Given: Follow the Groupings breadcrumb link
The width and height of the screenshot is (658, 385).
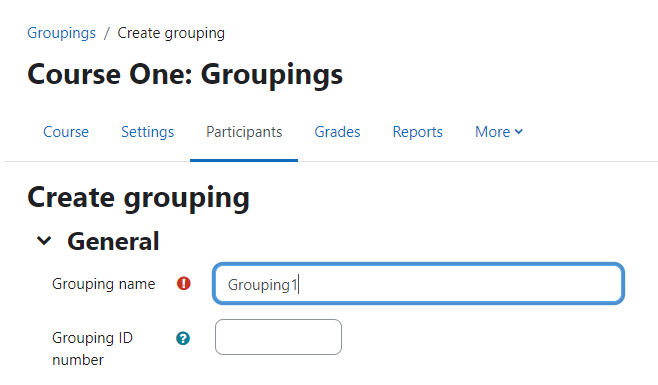Looking at the screenshot, I should [x=61, y=33].
